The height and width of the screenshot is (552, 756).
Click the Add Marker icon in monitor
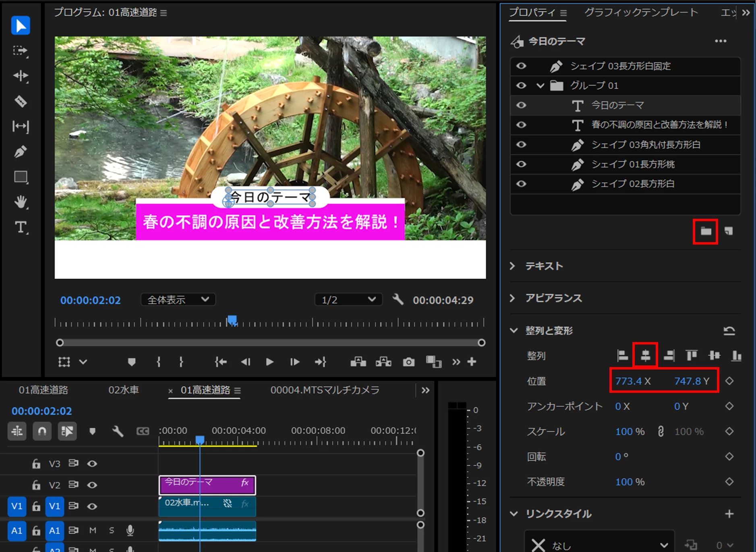pyautogui.click(x=131, y=362)
